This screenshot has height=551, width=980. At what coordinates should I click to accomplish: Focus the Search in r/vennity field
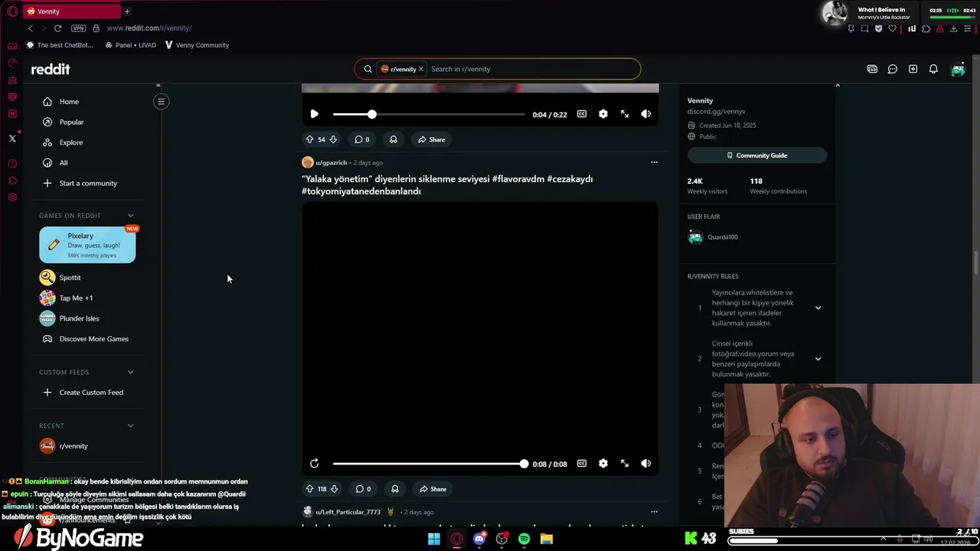[x=532, y=69]
